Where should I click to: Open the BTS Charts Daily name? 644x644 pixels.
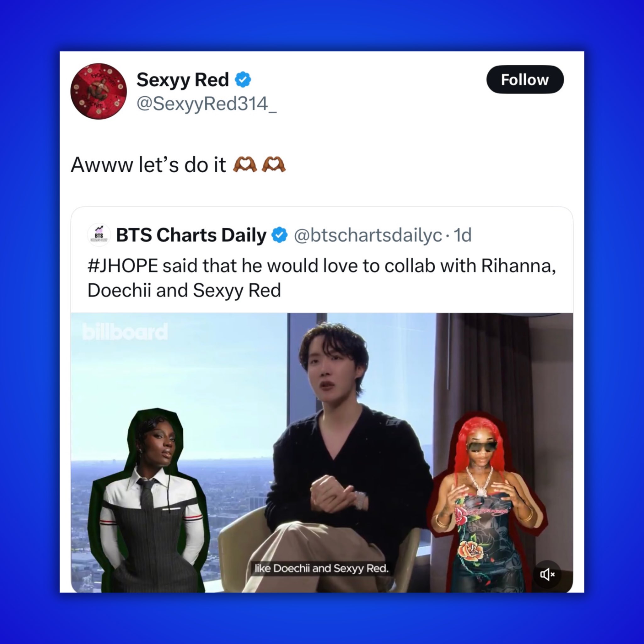(191, 235)
